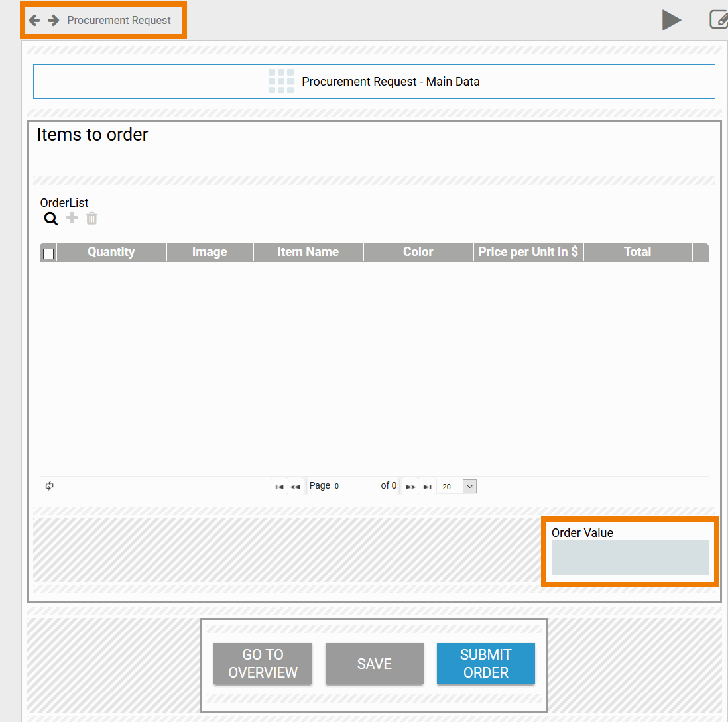Open the edit pencil icon at top right

[718, 20]
